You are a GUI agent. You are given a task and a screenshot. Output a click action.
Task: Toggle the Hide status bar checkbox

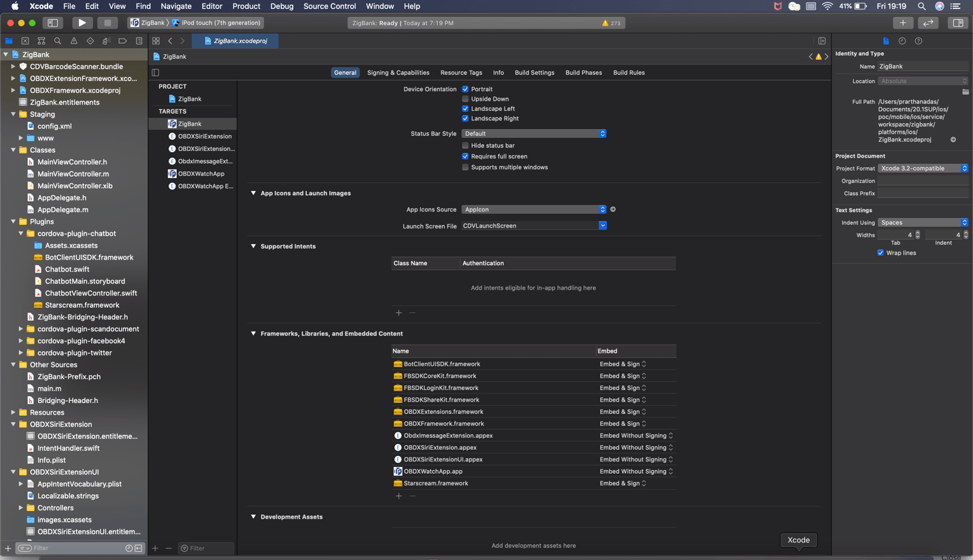(x=465, y=145)
